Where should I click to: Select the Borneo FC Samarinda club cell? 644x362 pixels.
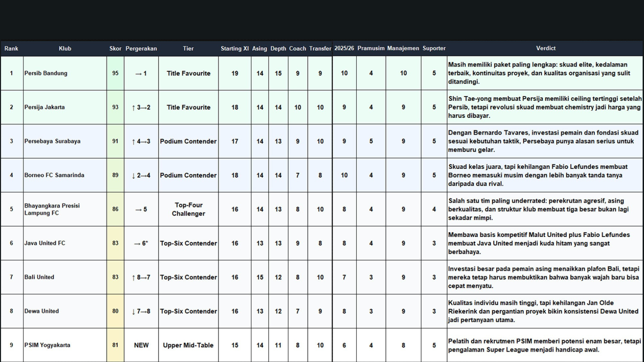[65, 175]
